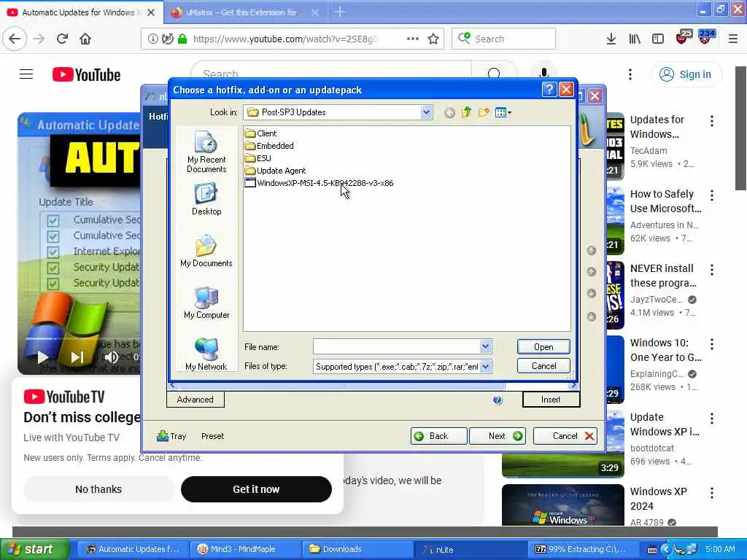The width and height of the screenshot is (747, 560).
Task: Open My Documents in places bar
Action: click(x=206, y=251)
